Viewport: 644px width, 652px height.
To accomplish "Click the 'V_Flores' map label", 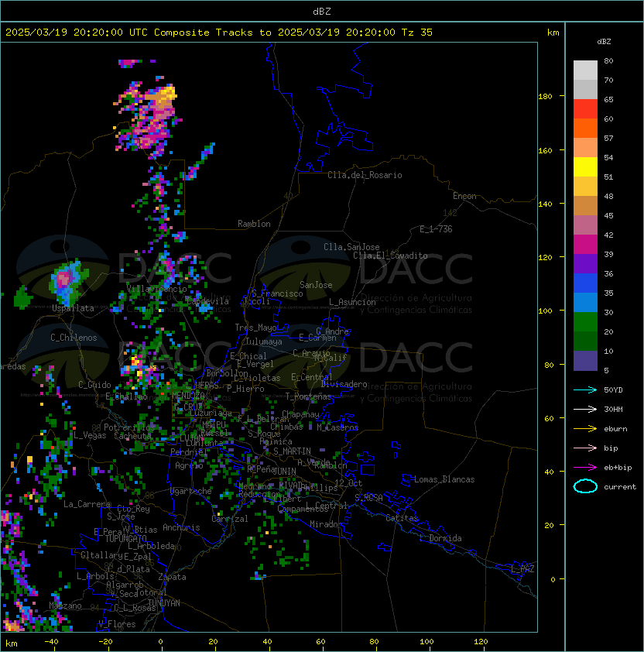I will coord(117,624).
